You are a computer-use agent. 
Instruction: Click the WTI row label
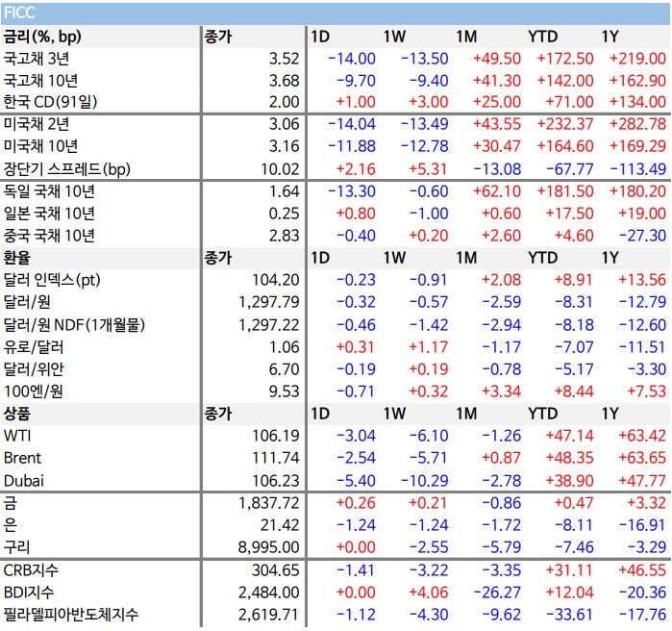tap(17, 436)
